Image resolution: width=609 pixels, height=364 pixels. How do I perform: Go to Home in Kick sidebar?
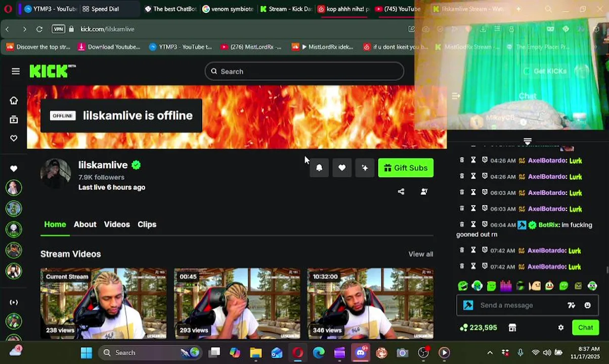(x=14, y=100)
